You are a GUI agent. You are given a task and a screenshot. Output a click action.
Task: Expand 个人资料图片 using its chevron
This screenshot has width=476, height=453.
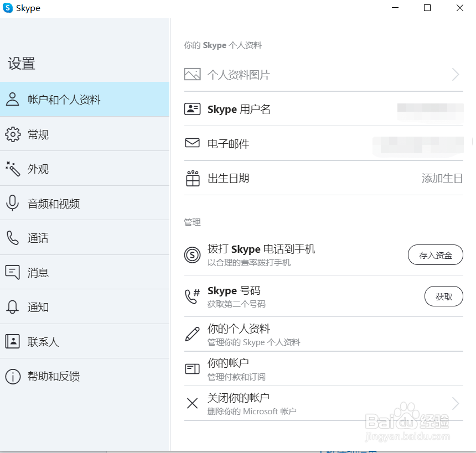point(455,74)
